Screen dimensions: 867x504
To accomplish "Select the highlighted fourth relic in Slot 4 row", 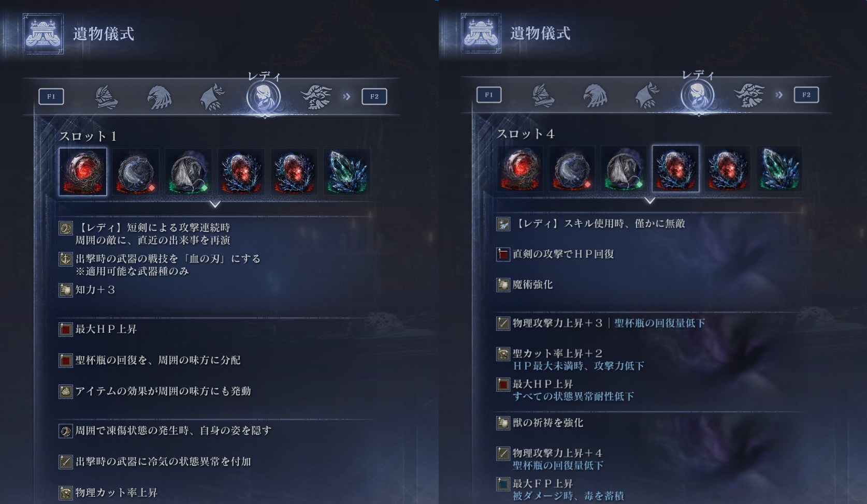I will click(x=675, y=169).
